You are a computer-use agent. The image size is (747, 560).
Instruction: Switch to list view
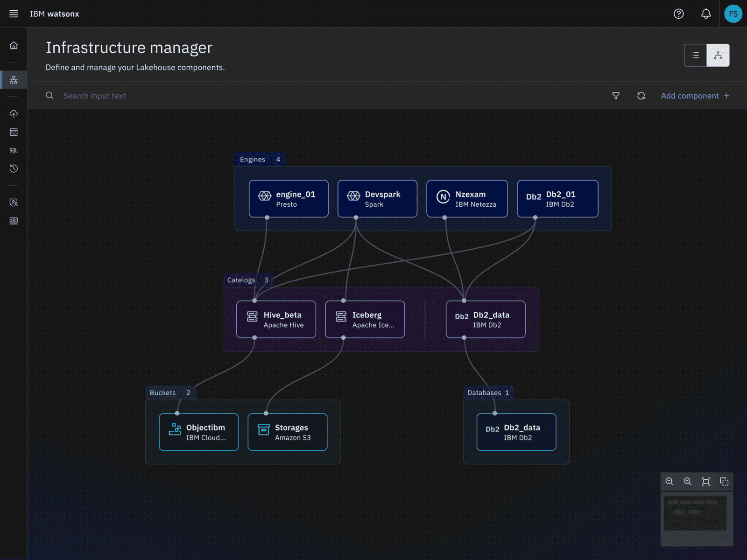(695, 55)
